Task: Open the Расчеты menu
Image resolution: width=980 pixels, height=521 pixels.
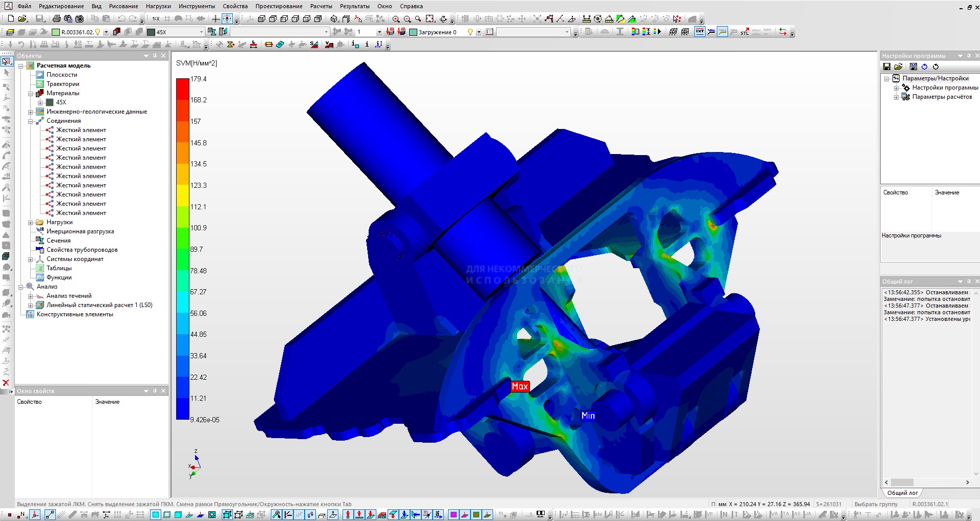Action: 321,6
